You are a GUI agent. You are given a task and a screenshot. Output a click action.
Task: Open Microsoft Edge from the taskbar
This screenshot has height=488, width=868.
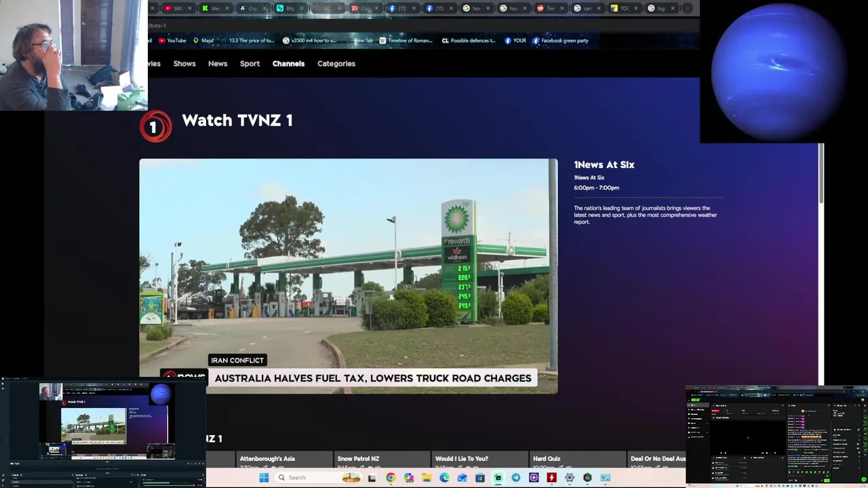pos(444,478)
